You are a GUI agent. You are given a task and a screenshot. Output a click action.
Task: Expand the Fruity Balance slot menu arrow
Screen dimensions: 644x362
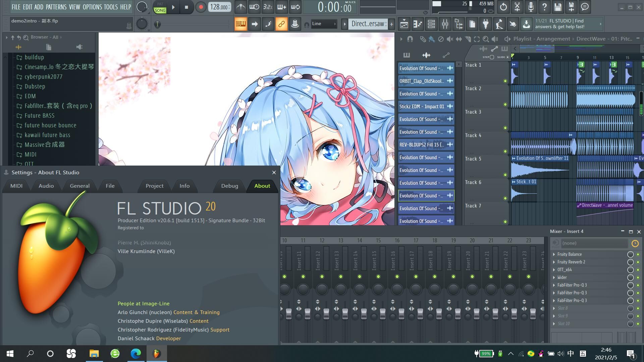[x=554, y=254]
